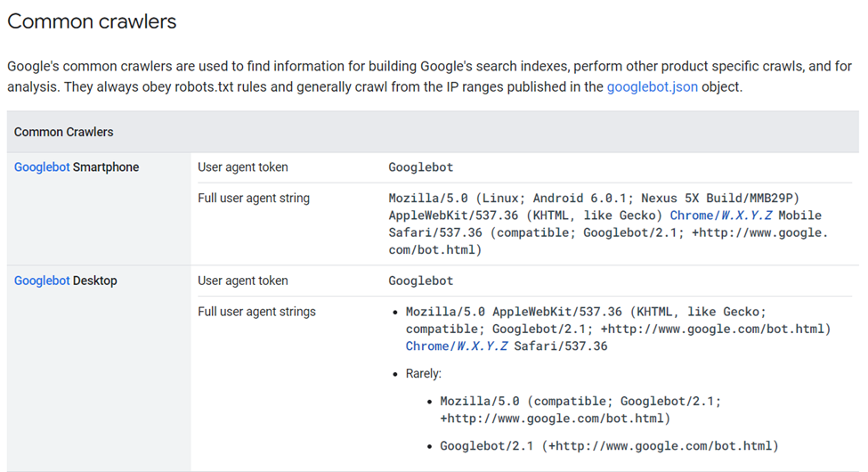Follow Chrome/W.X.Y.Z link in Desktop strings

457,346
